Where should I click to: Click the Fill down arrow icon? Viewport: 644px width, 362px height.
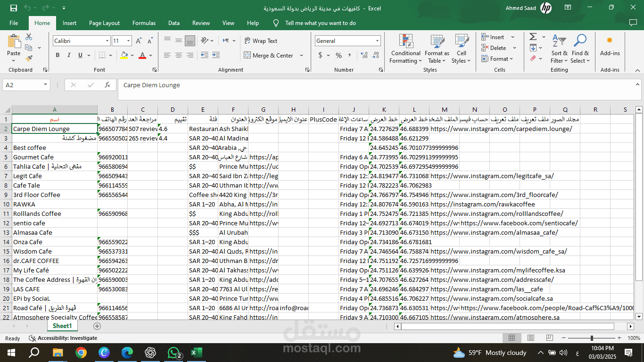[533, 48]
